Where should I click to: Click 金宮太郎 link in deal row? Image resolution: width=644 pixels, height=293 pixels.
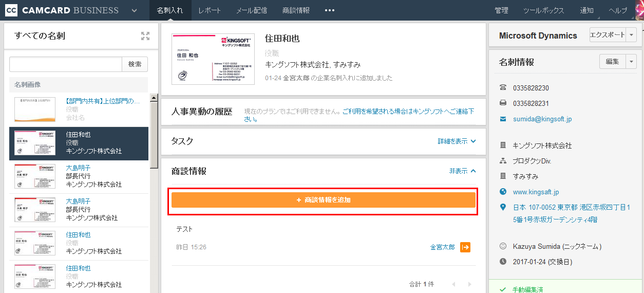click(x=443, y=247)
